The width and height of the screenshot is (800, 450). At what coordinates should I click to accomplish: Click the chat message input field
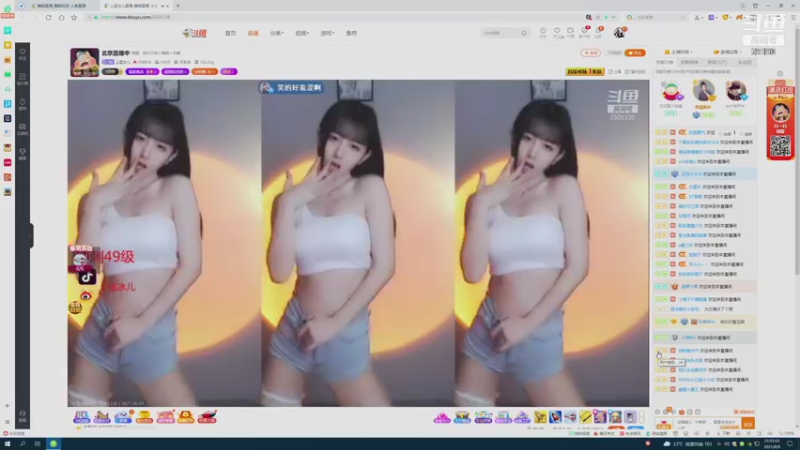tap(706, 423)
